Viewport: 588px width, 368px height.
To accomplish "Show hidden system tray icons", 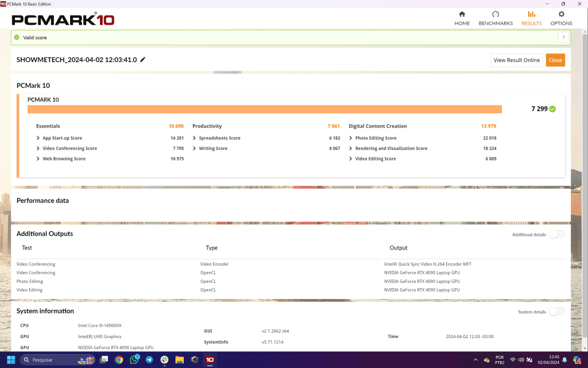I will [x=475, y=360].
